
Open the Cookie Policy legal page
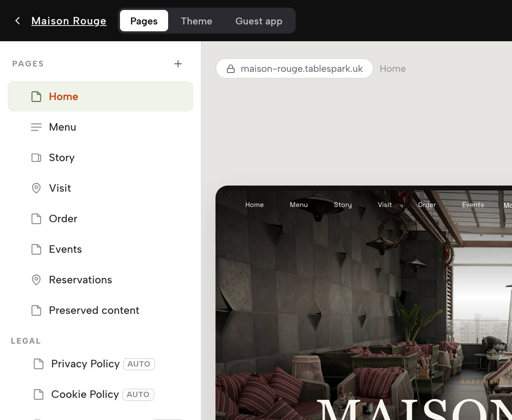100,394
